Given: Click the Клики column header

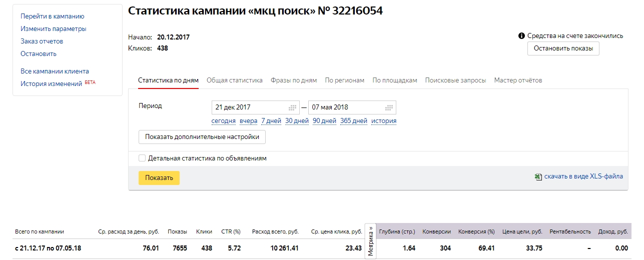Looking at the screenshot, I should (x=204, y=232).
